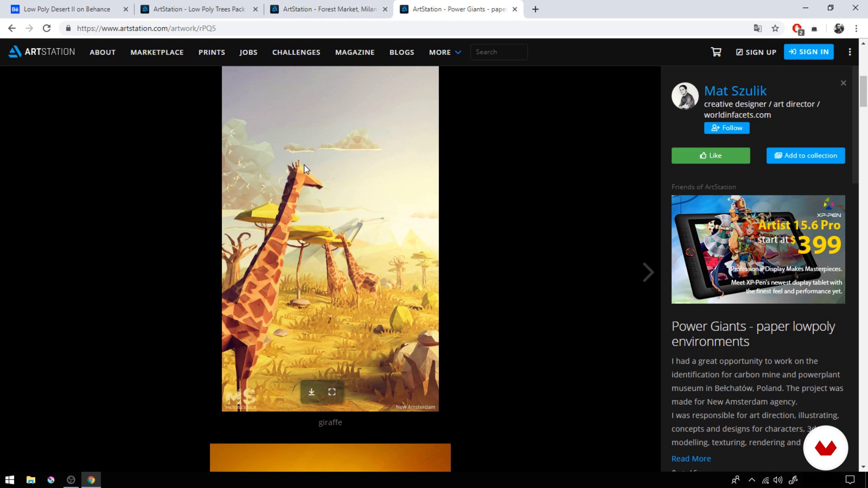
Task: Focus the ArtStation search field
Action: click(x=499, y=52)
